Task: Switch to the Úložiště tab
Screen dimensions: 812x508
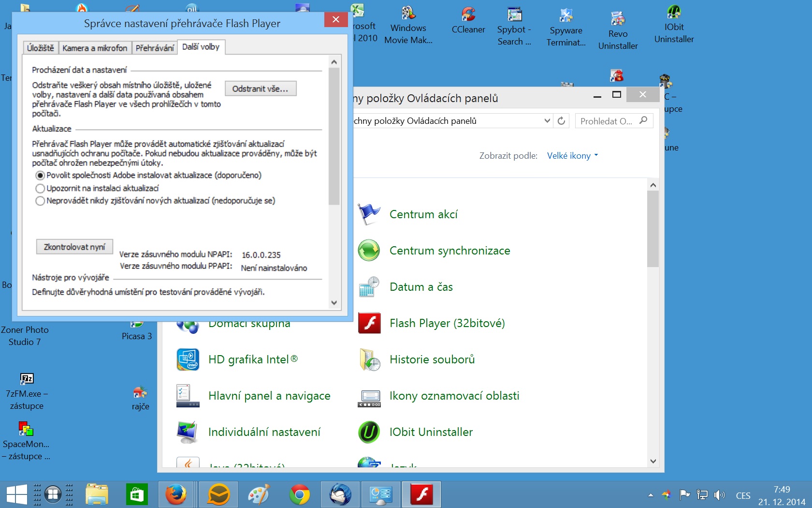Action: tap(41, 48)
